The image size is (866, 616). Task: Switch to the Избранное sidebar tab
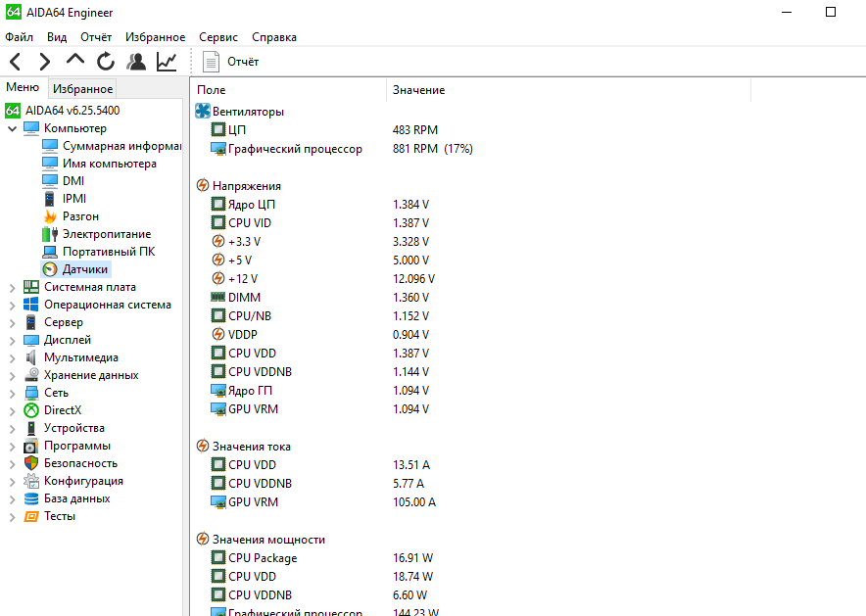coord(83,89)
